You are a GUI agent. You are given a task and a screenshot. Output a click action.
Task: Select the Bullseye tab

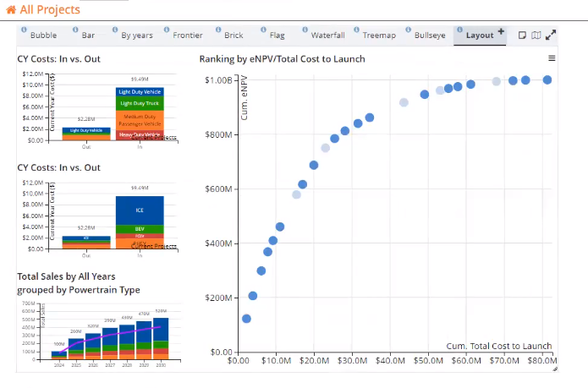[430, 36]
